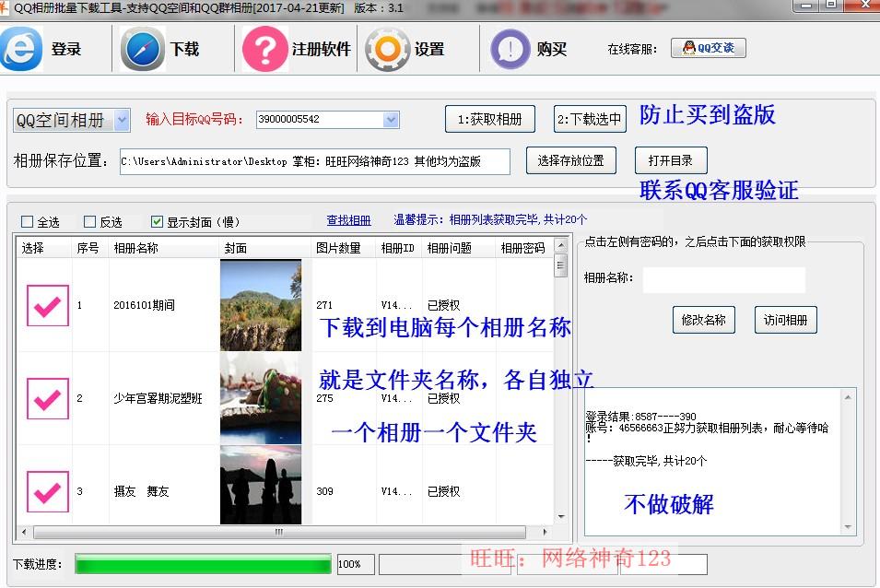Select the 购买 toolbar label
The height and width of the screenshot is (588, 880).
coord(551,50)
